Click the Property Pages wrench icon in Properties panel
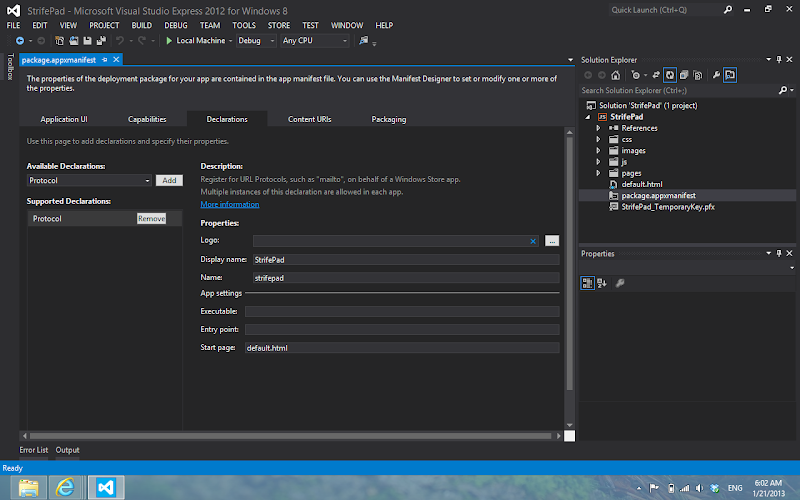 click(620, 283)
